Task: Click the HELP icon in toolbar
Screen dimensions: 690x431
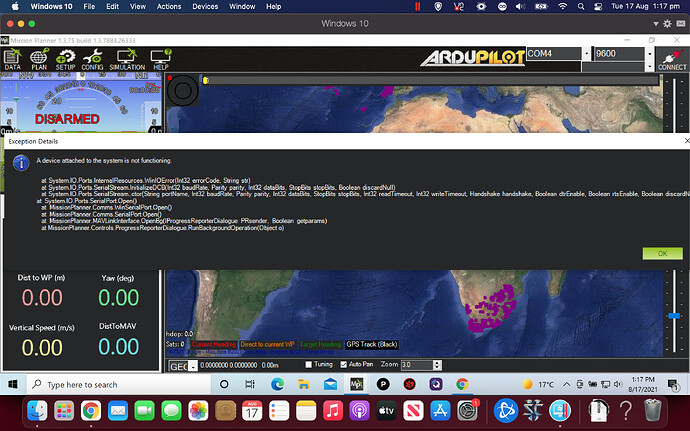Action: 159,59
